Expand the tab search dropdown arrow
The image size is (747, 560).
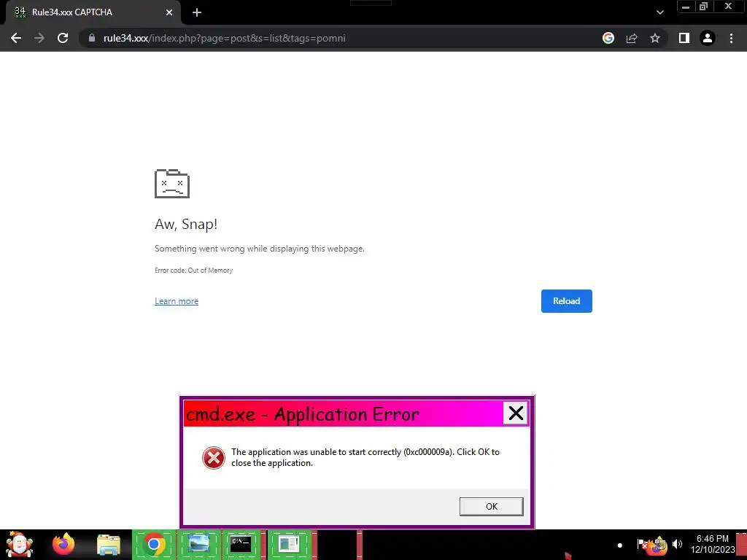point(659,12)
